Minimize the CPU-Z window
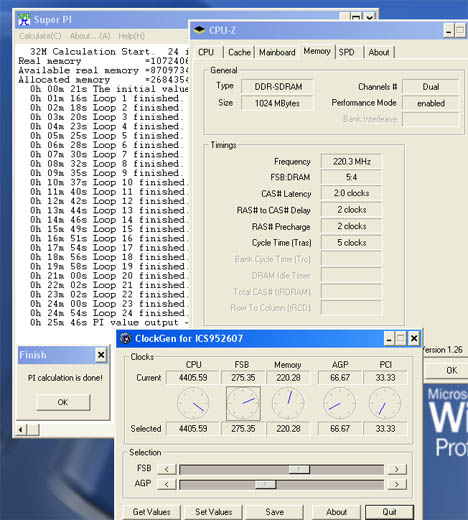468x520 pixels. (449, 31)
